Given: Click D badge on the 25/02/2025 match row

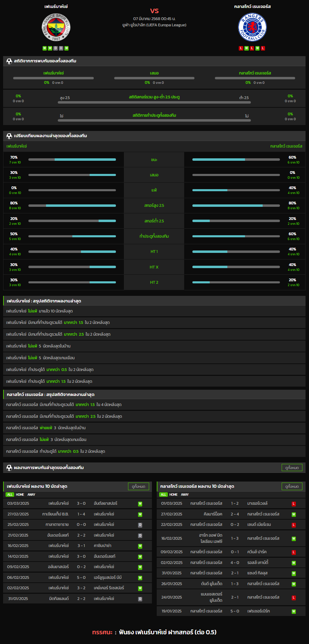Looking at the screenshot, I should click(140, 525).
